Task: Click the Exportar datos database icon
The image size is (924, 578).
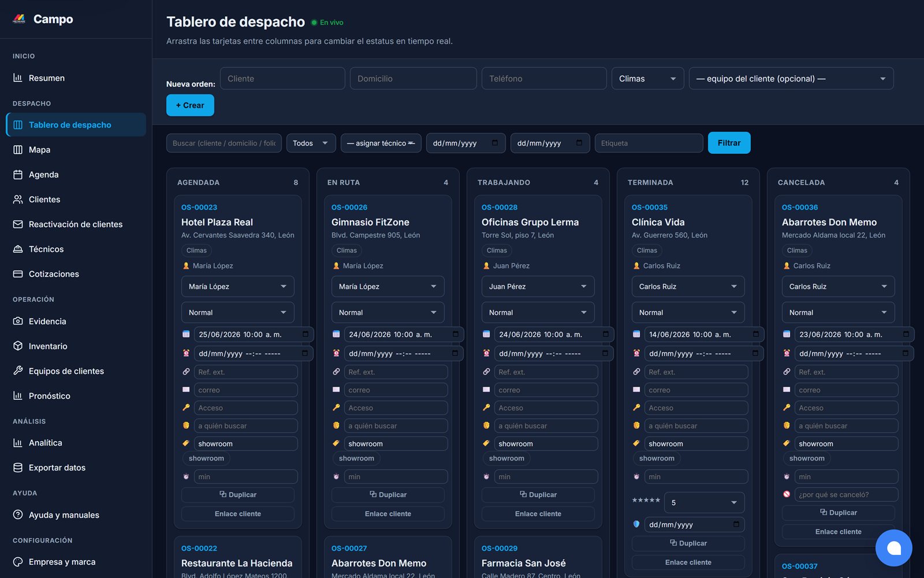Action: pos(18,468)
